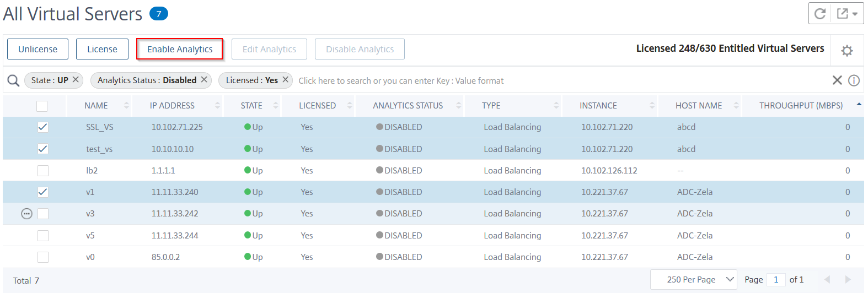Sort by Analytics Status column arrows
Screen dimensions: 868x293
[x=459, y=105]
